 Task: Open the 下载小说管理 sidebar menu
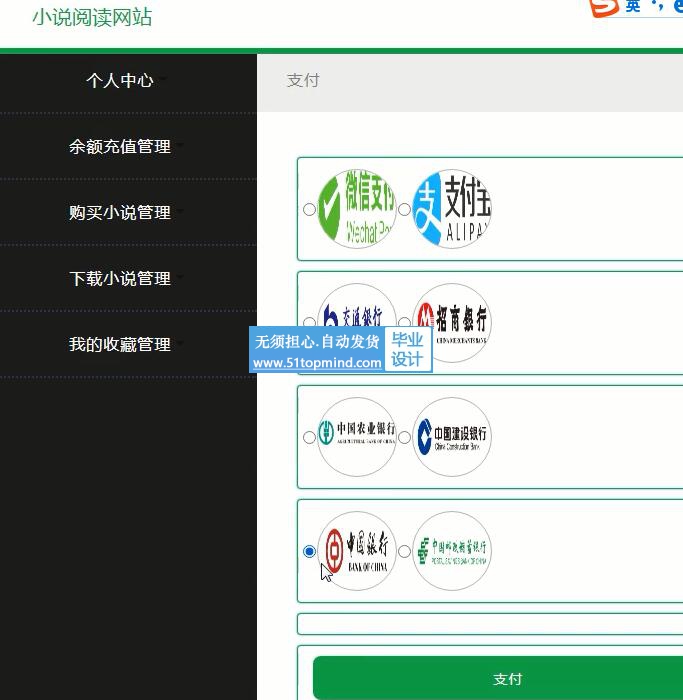point(120,279)
